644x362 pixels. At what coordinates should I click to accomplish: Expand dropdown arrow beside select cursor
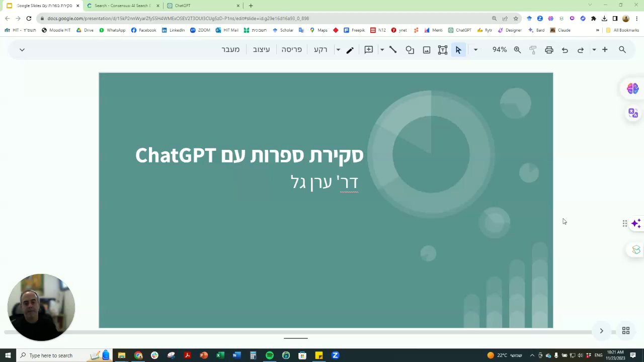coord(475,50)
